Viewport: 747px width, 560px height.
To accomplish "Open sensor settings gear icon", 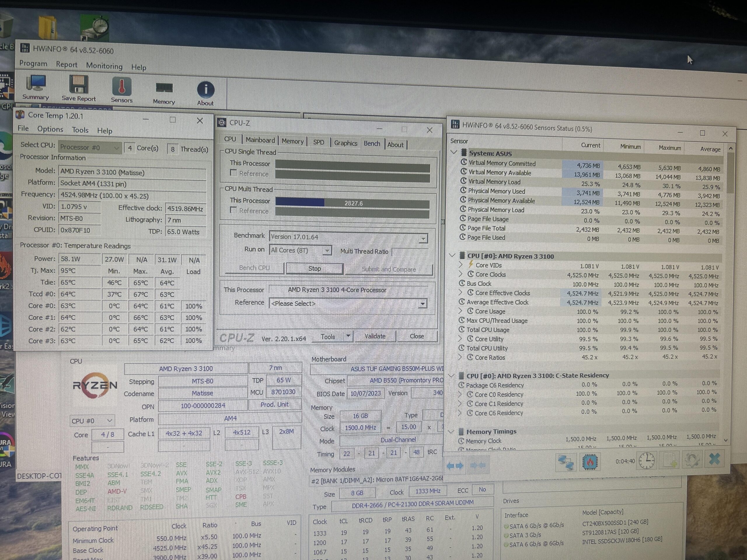I will point(692,460).
